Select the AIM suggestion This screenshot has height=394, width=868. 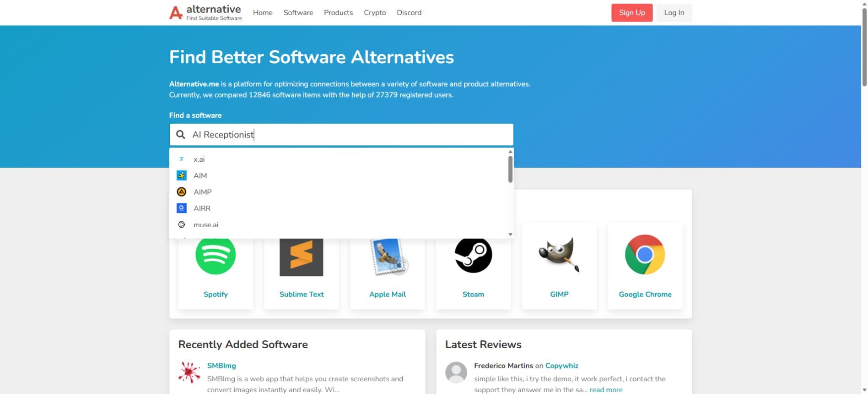click(338, 175)
